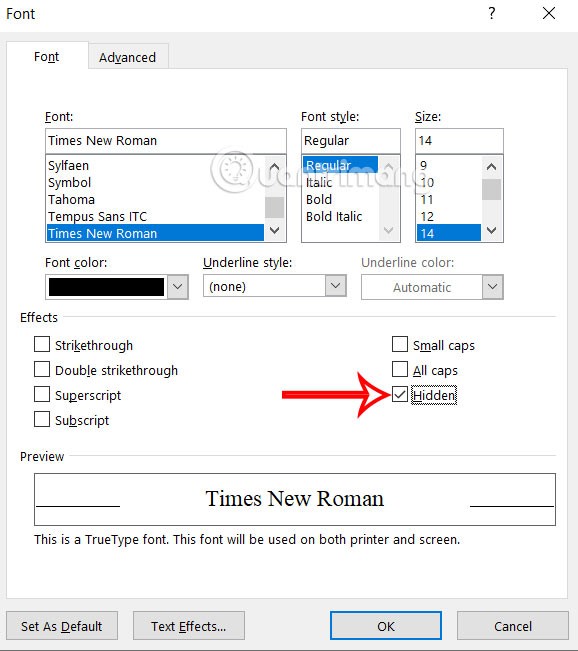Image resolution: width=578 pixels, height=651 pixels.
Task: Select Bold Italic in font style list
Action: [x=334, y=216]
